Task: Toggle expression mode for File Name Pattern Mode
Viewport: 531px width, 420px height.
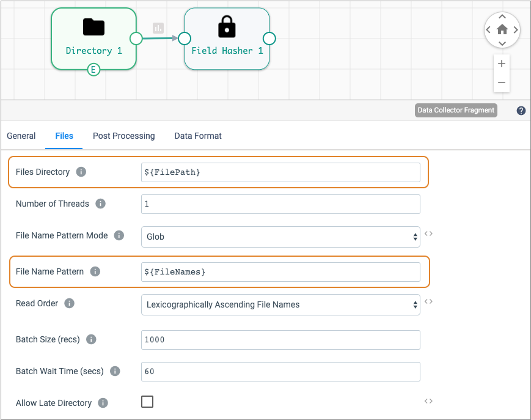Action: tap(428, 234)
